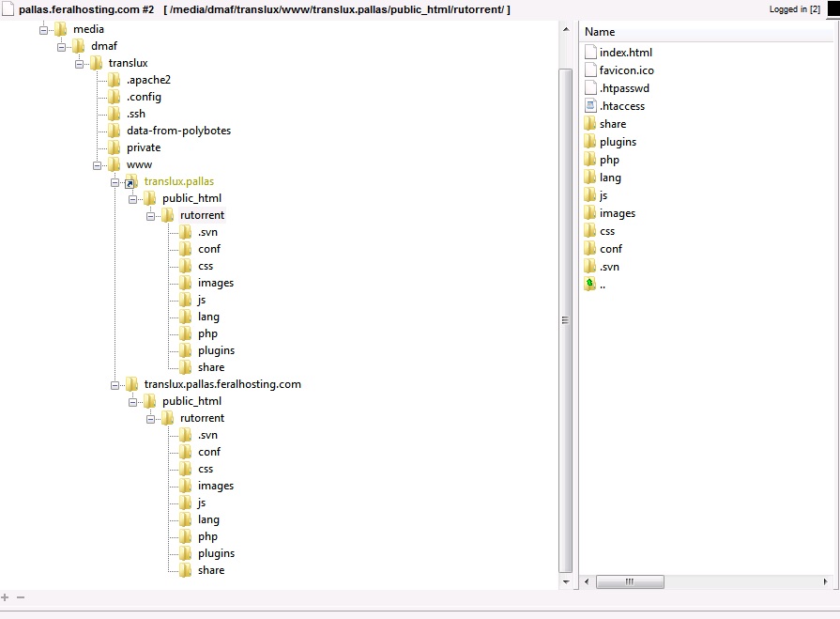The width and height of the screenshot is (840, 619).
Task: Select favicon.ico in the file list
Action: click(626, 70)
